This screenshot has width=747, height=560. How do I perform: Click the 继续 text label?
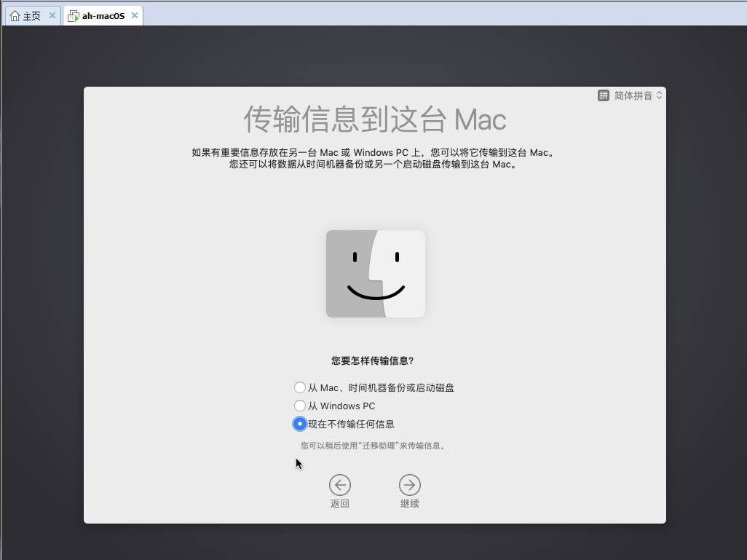[409, 503]
